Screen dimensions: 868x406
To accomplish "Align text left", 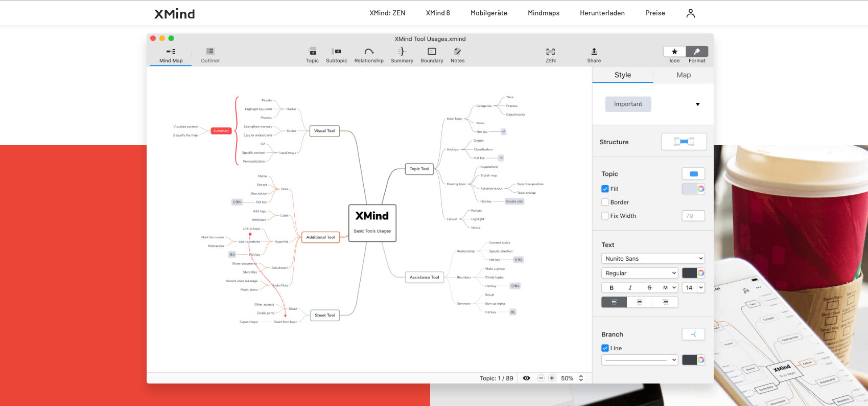I will click(614, 302).
